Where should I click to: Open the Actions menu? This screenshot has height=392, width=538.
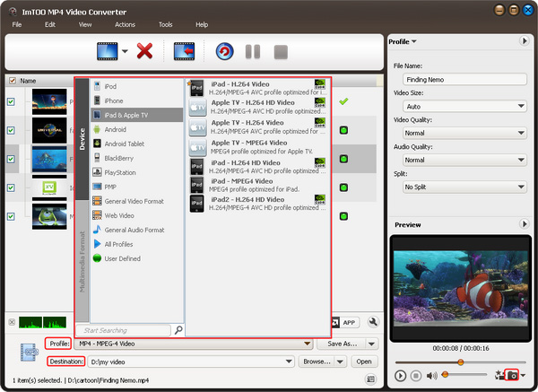[125, 25]
